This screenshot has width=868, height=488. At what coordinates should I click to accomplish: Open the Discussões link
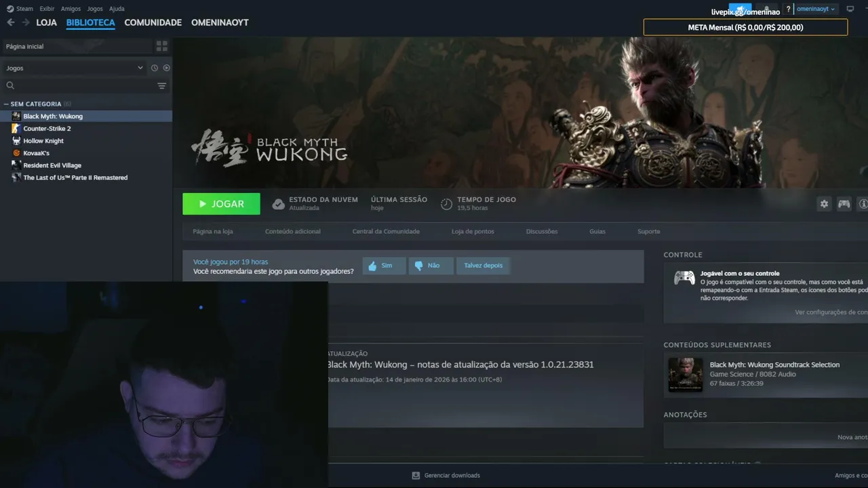pyautogui.click(x=542, y=232)
